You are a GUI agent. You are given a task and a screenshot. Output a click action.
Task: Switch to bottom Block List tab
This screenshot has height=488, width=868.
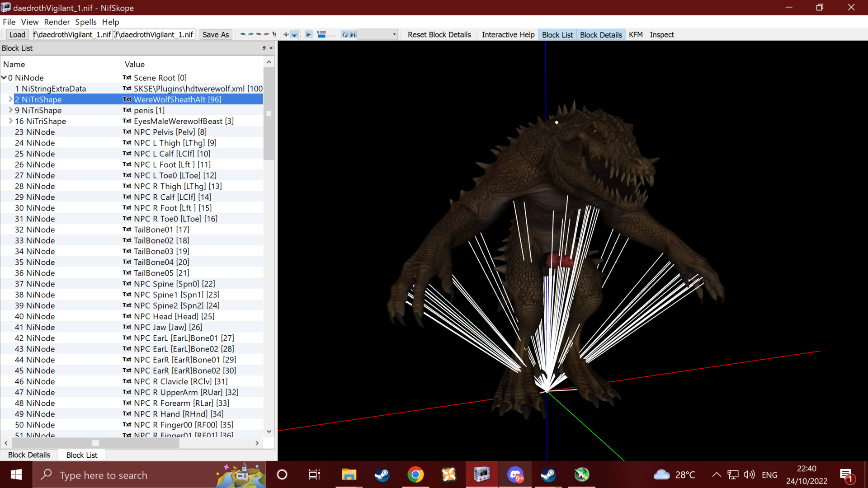point(82,455)
